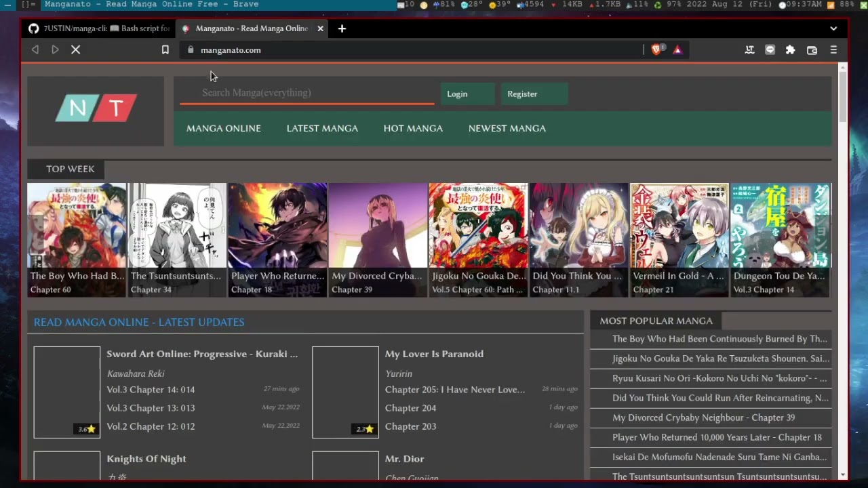868x488 pixels.
Task: Open Vermeil In Gold top week cover
Action: tap(679, 239)
